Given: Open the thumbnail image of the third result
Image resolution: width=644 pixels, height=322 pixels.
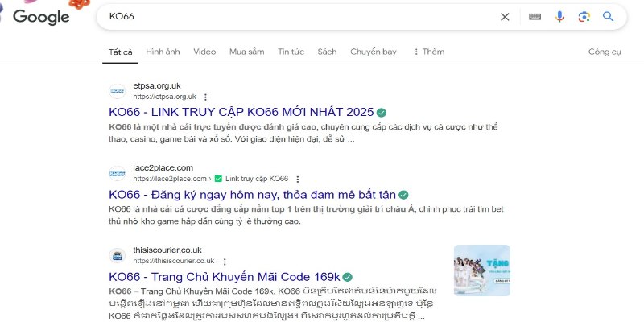Looking at the screenshot, I should tap(481, 270).
